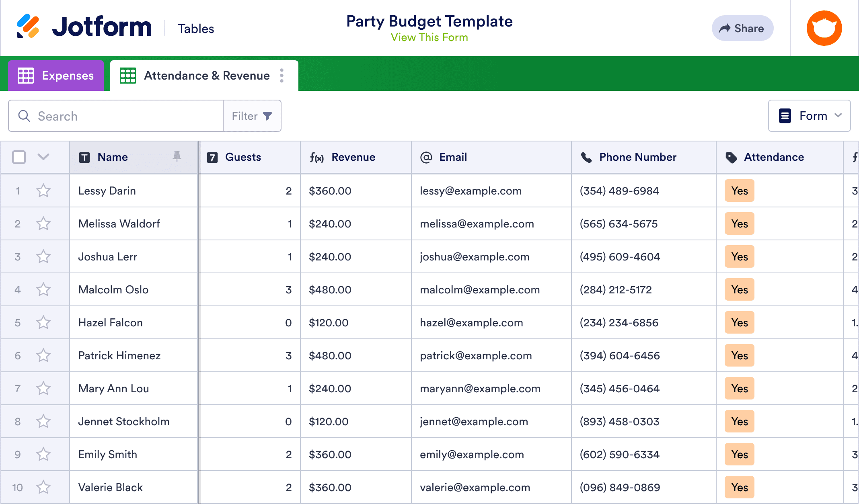Select the maryann@example.com cell
The height and width of the screenshot is (504, 859).
[x=491, y=388]
